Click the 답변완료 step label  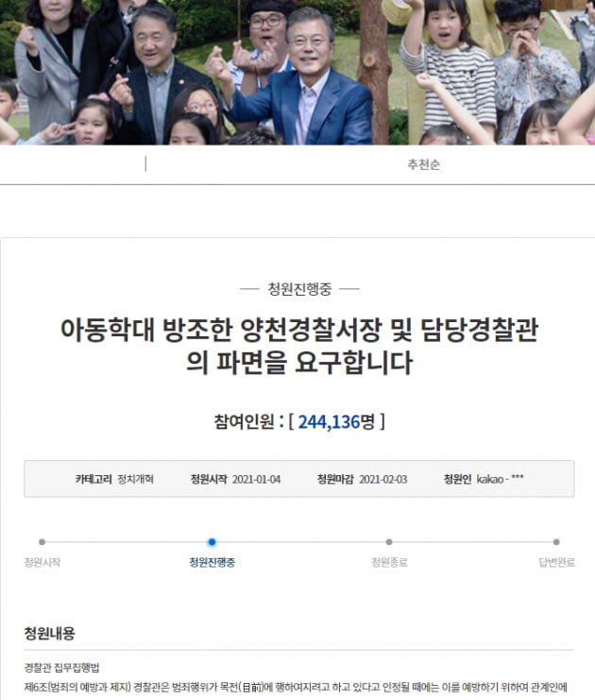pyautogui.click(x=556, y=562)
